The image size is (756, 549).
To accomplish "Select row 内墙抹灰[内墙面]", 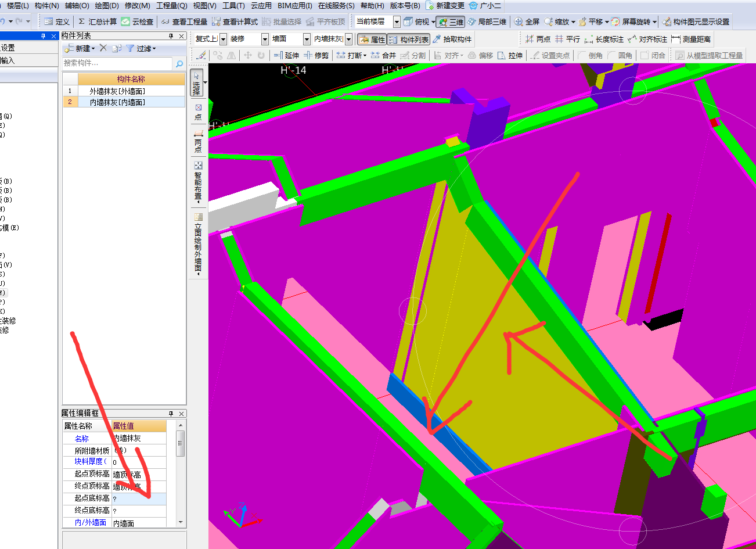I will pyautogui.click(x=124, y=102).
